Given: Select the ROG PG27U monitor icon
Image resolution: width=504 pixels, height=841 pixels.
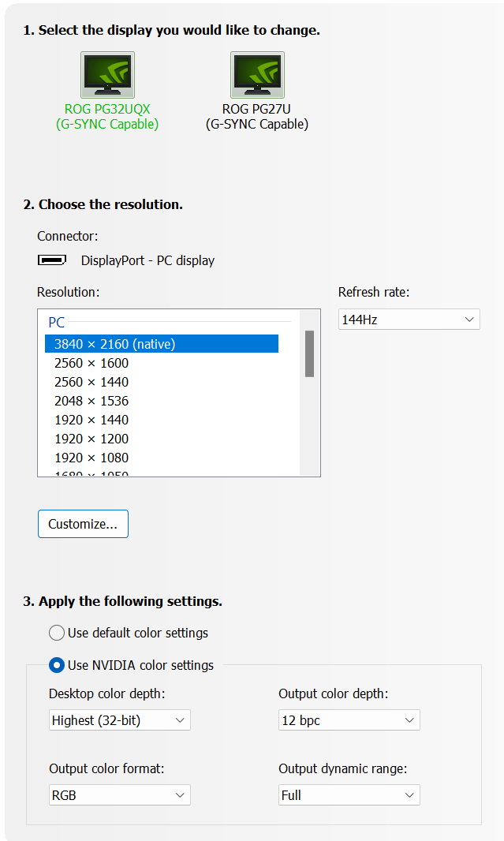Looking at the screenshot, I should coord(257,75).
